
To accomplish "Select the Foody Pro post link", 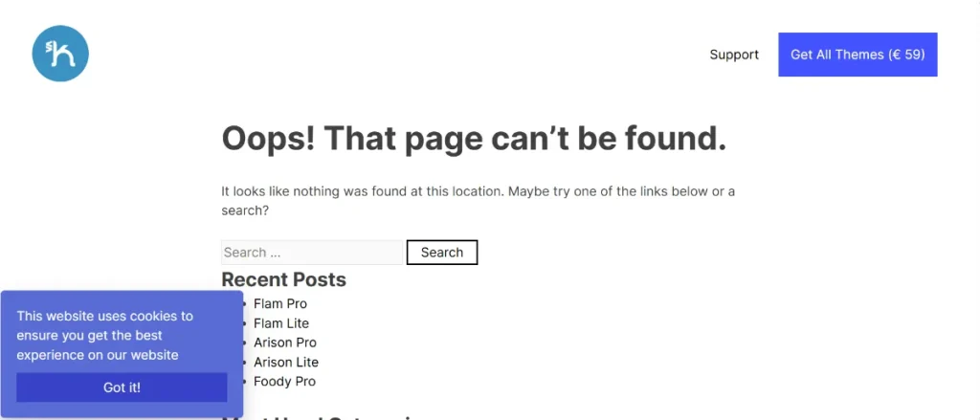I will tap(284, 381).
